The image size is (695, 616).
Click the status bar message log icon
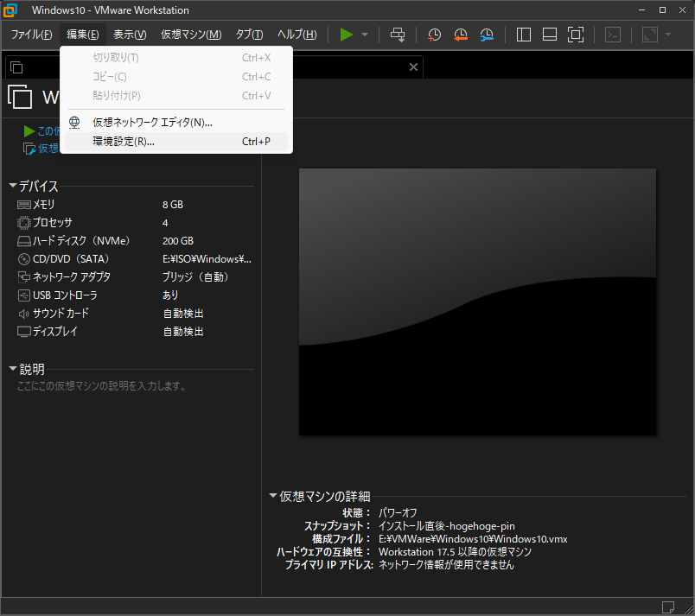[668, 606]
